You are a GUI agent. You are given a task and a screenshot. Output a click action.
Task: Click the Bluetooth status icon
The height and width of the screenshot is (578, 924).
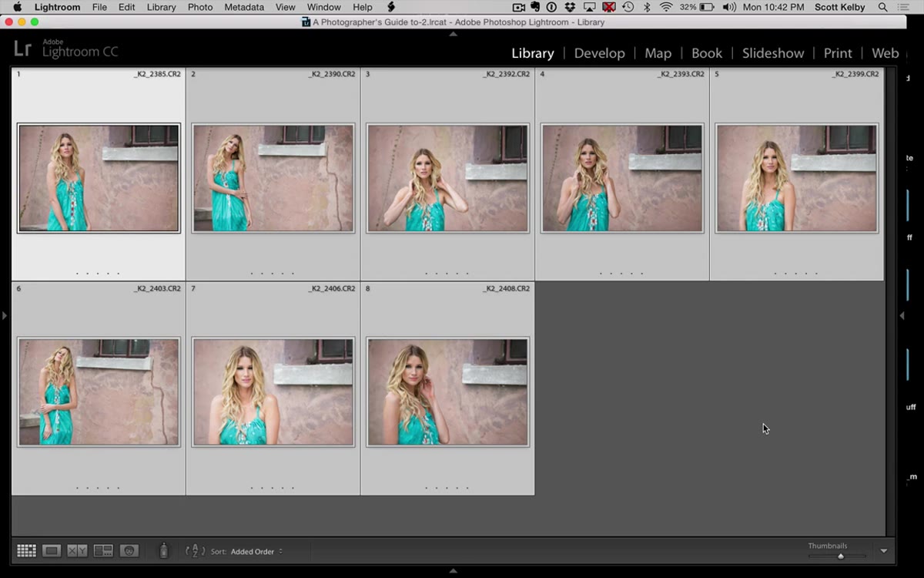pos(647,7)
